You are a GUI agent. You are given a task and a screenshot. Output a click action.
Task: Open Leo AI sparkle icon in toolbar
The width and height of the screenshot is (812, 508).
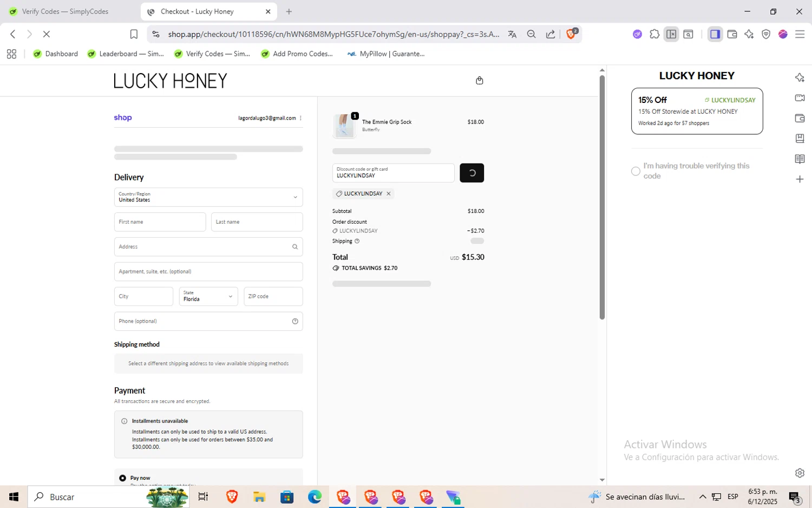pos(749,34)
